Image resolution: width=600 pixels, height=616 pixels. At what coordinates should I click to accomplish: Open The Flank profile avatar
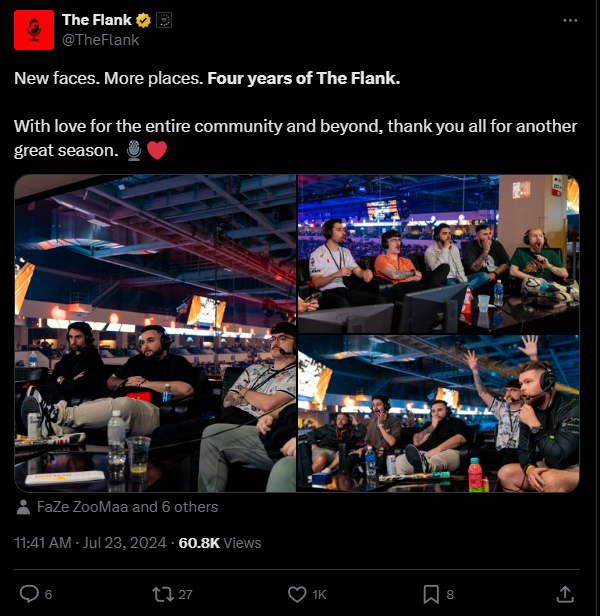click(x=34, y=30)
